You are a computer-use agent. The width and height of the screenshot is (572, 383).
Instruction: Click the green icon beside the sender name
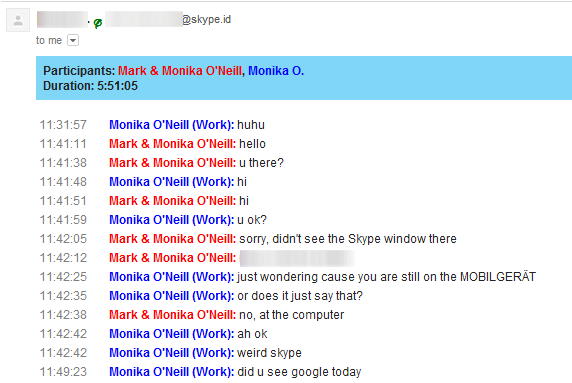pos(97,23)
